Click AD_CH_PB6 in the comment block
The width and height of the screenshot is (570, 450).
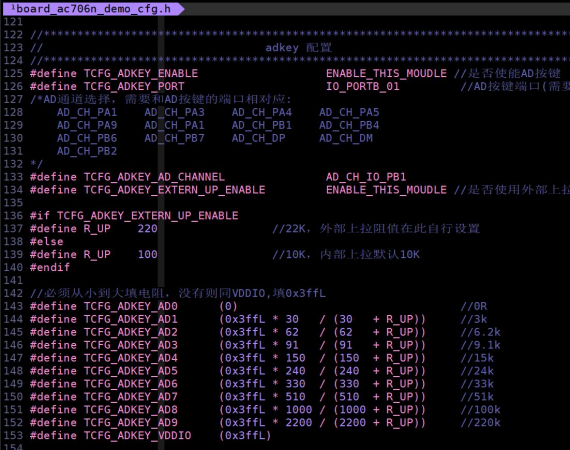87,138
